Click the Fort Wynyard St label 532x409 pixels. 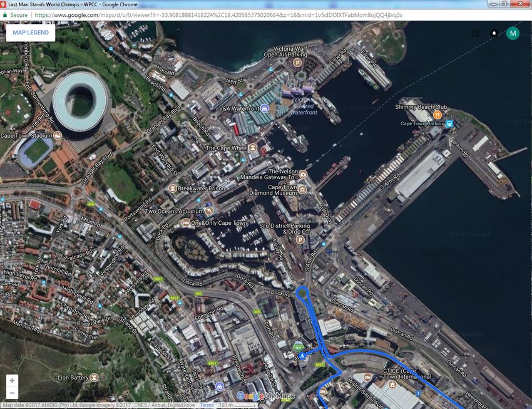[164, 160]
